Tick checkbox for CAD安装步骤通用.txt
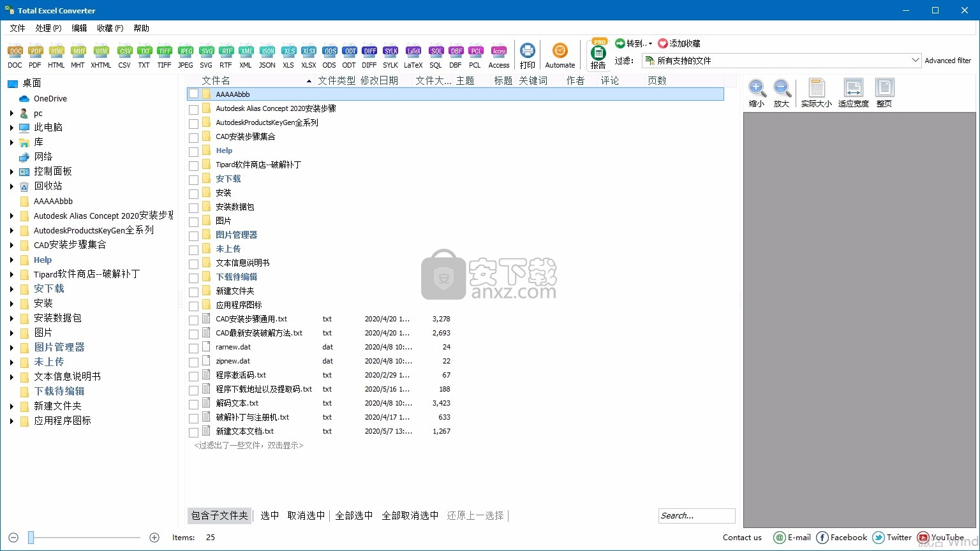Image resolution: width=980 pixels, height=551 pixels. pyautogui.click(x=193, y=320)
